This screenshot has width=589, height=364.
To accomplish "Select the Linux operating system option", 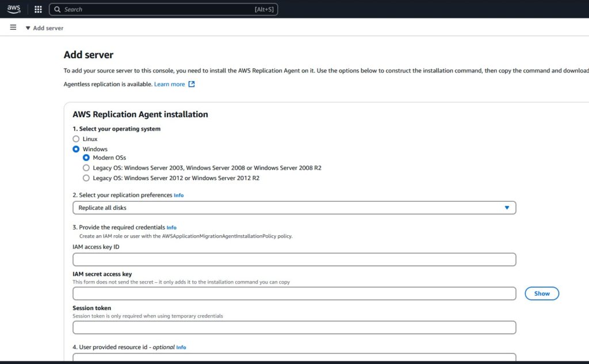I will coord(76,139).
